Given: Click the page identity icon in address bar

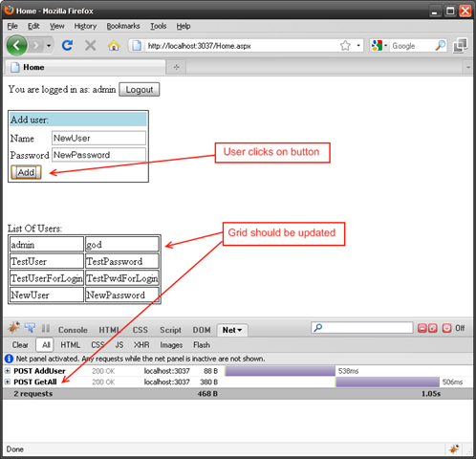Looking at the screenshot, I should click(137, 46).
